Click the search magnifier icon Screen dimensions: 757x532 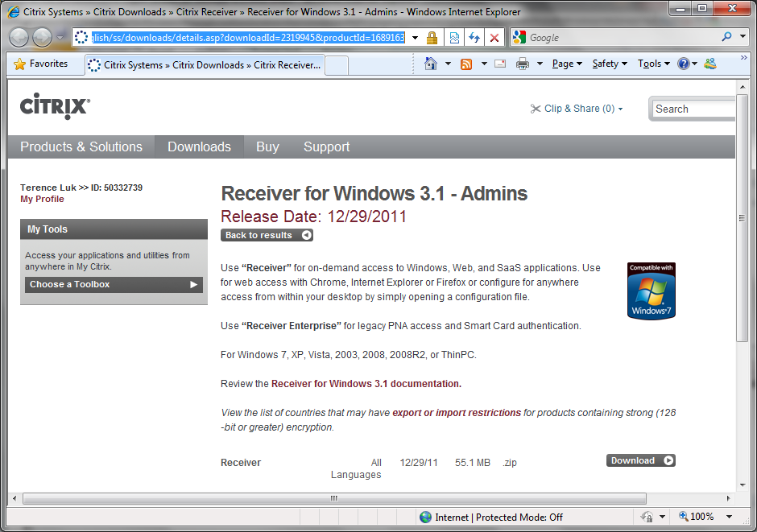726,37
